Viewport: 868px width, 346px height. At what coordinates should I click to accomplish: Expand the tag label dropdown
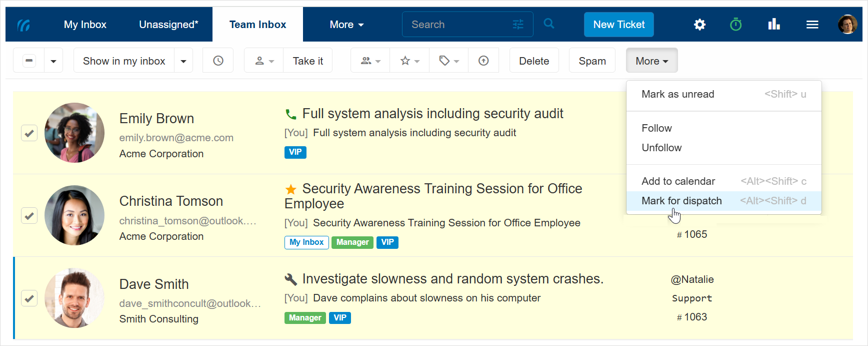click(448, 61)
